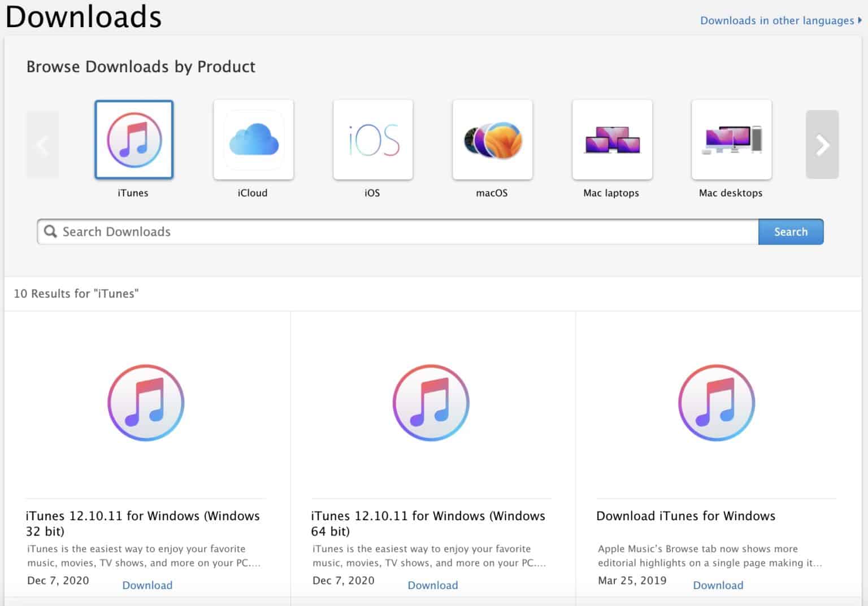Pick the Mac desktops product tile

pyautogui.click(x=731, y=139)
